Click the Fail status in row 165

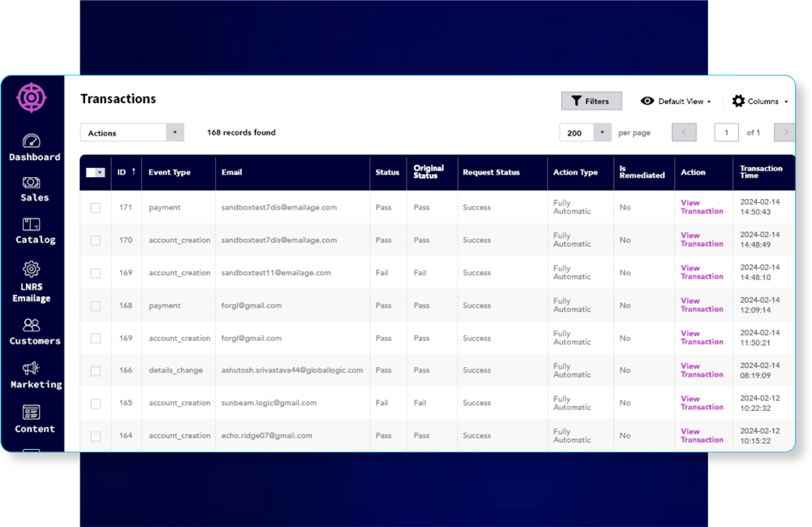[382, 403]
